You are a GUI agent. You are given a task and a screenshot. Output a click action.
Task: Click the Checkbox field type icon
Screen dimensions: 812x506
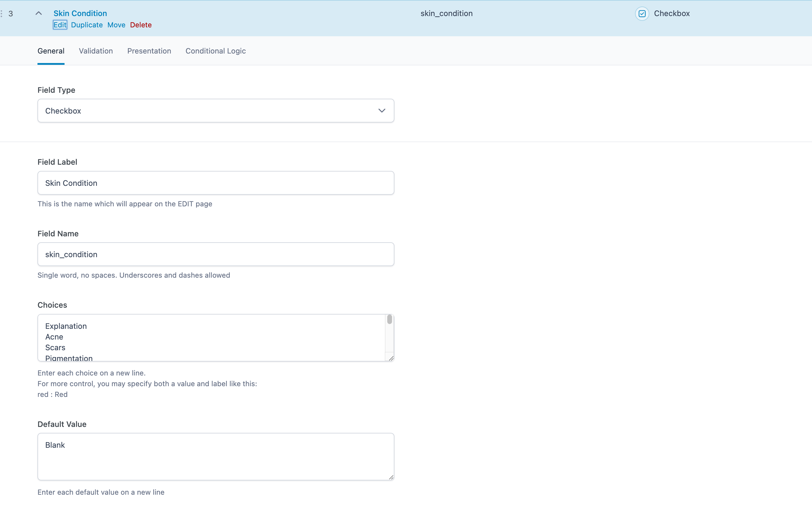tap(642, 14)
